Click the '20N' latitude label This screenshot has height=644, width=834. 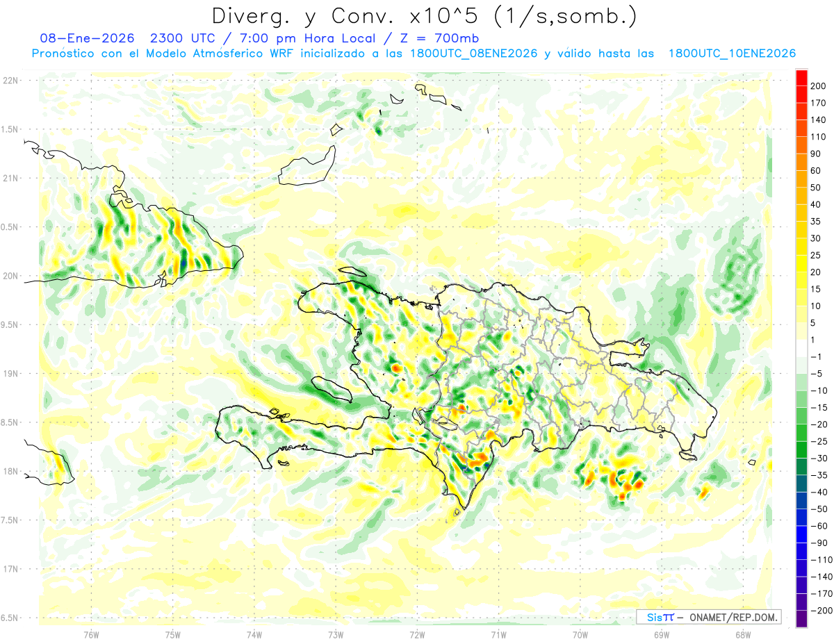(10, 276)
